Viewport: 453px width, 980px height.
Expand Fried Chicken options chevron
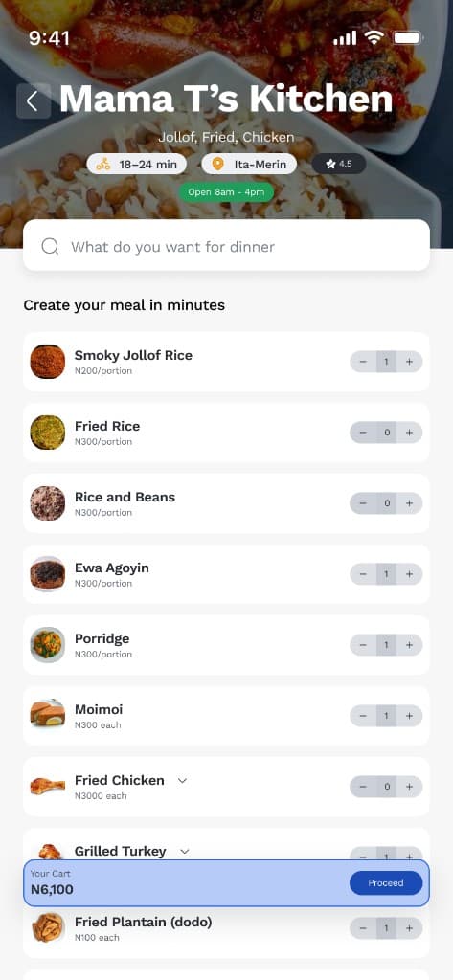pyautogui.click(x=182, y=781)
